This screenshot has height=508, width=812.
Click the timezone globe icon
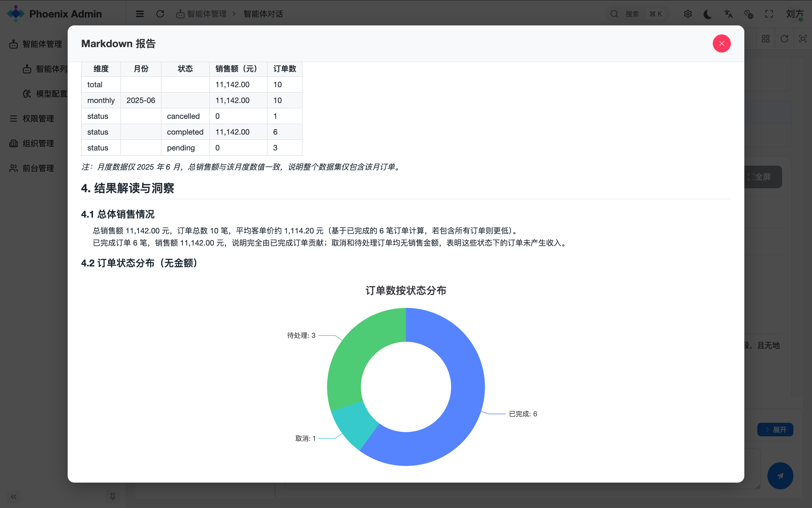click(x=749, y=14)
